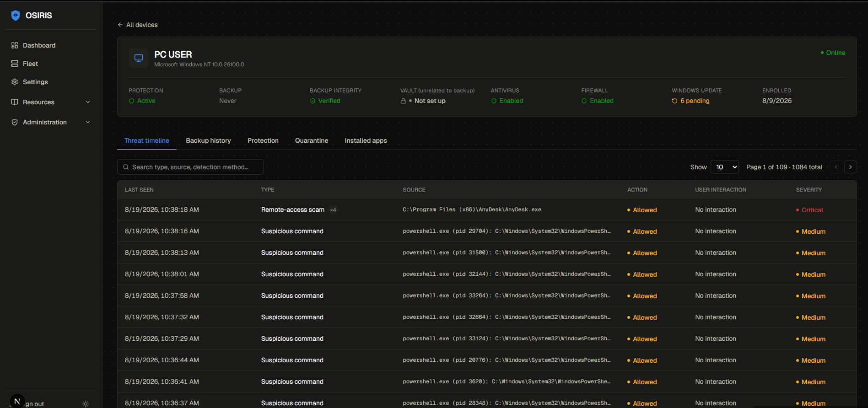This screenshot has height=408, width=868.
Task: Click the Not set up vault status
Action: coord(430,101)
